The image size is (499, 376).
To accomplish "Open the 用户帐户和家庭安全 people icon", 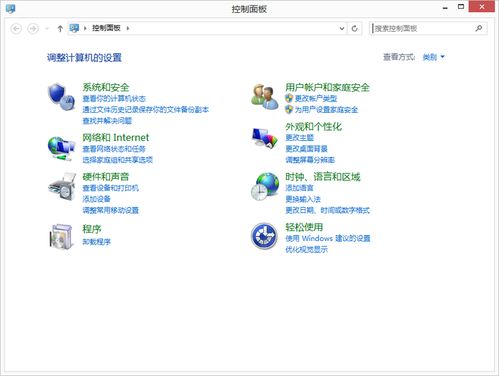I will point(265,97).
